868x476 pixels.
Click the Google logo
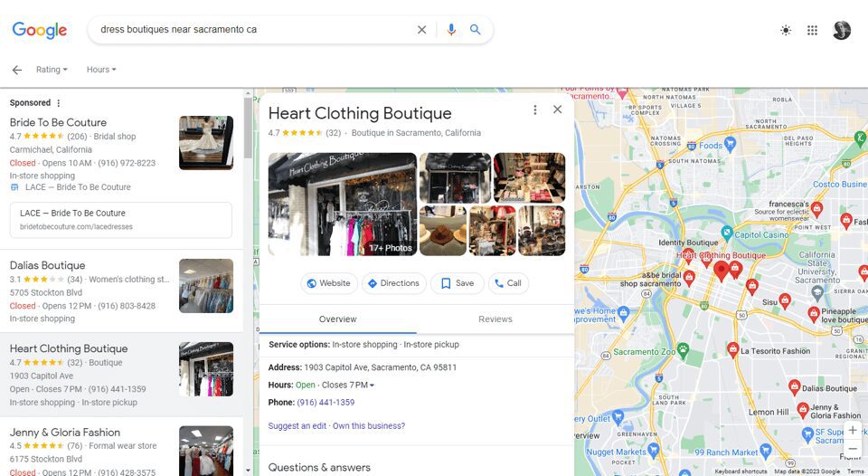pos(39,30)
